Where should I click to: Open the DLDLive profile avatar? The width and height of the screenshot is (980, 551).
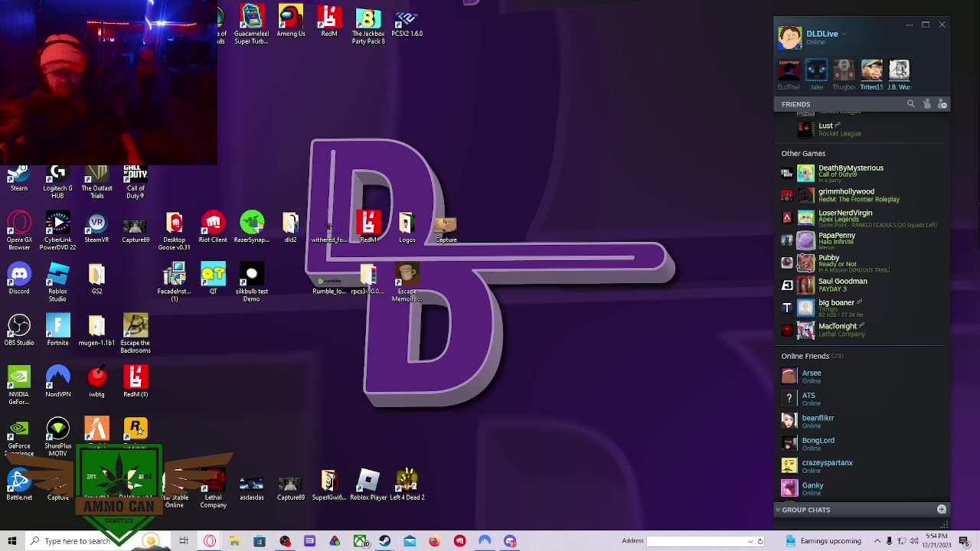pyautogui.click(x=789, y=37)
